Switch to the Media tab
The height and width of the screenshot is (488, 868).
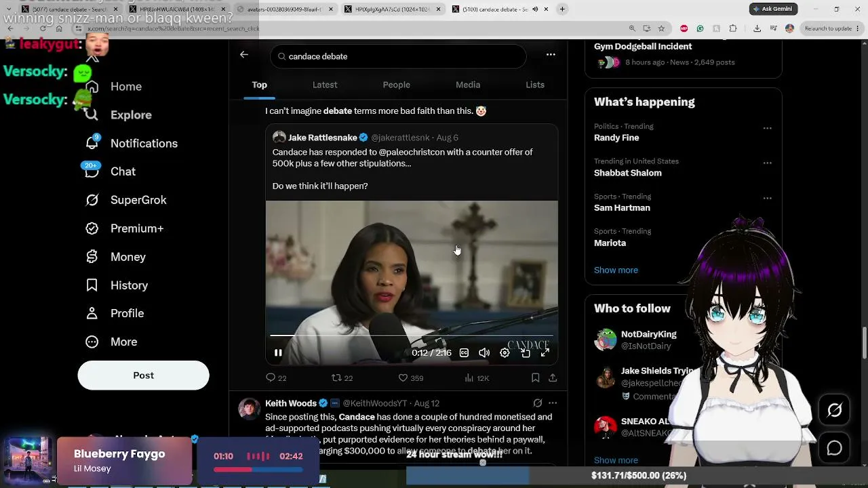[x=468, y=85]
